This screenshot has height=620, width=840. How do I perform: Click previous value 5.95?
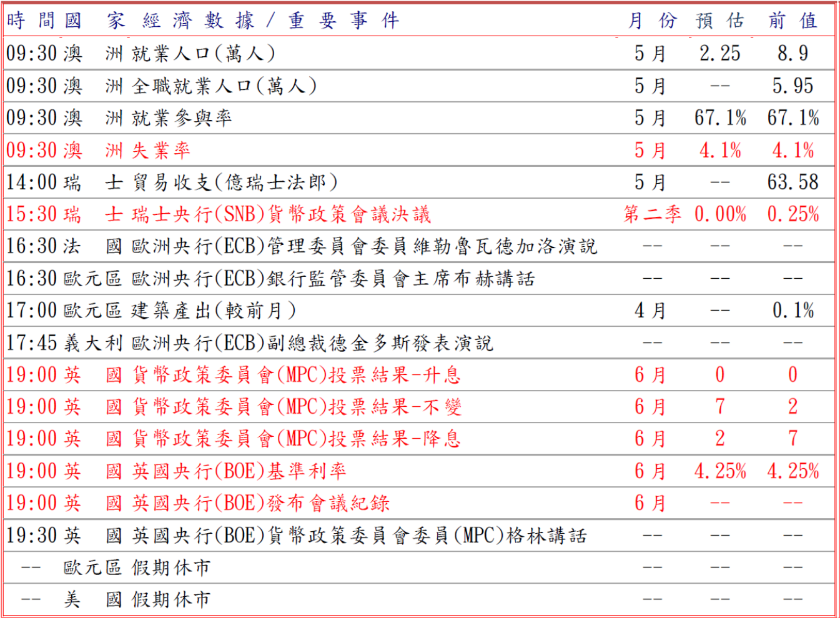click(x=793, y=86)
